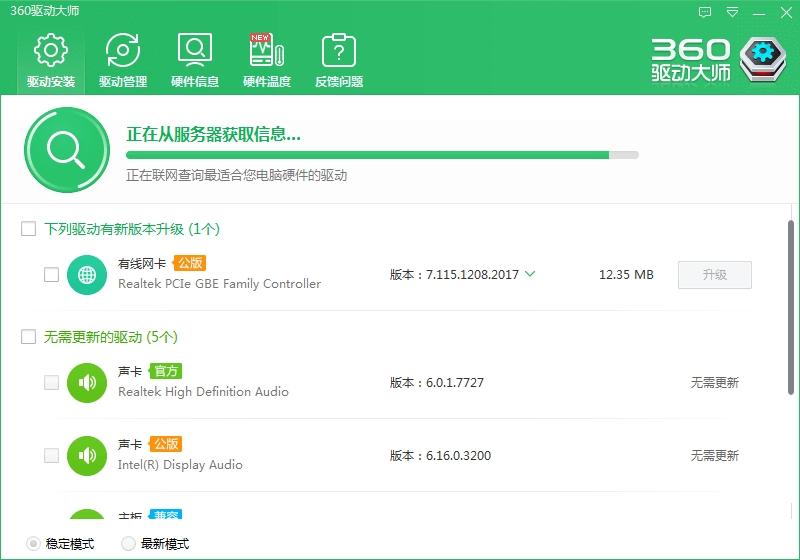Tick the 有线网卡 Realtek PCIe checkbox

(52, 274)
